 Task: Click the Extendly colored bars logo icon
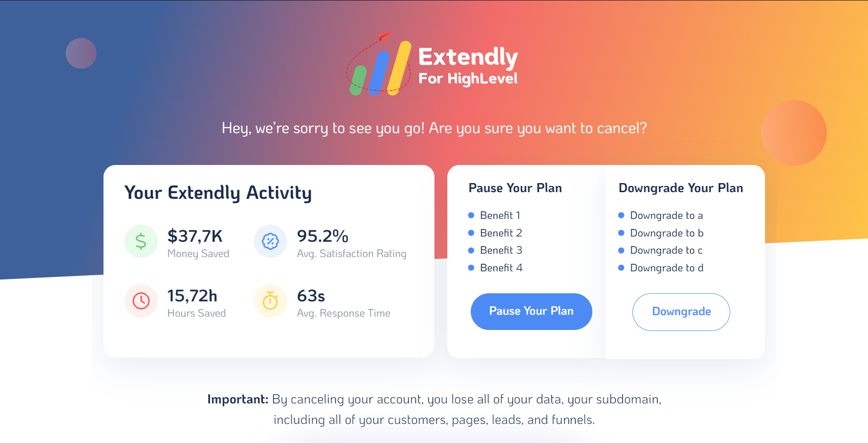pos(380,67)
